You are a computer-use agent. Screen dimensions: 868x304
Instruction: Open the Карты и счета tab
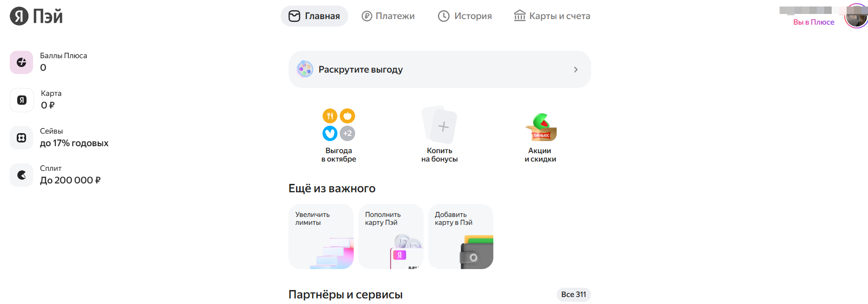tap(552, 16)
